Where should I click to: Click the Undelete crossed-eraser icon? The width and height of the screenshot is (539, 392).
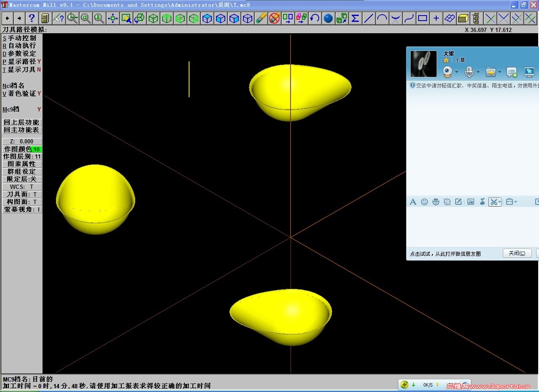275,18
